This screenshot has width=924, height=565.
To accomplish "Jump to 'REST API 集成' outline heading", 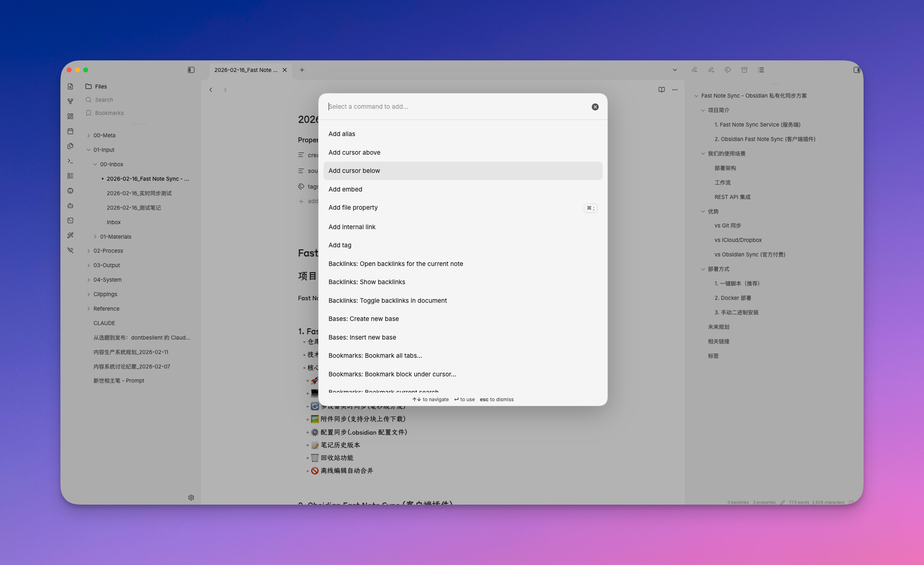I will [732, 197].
